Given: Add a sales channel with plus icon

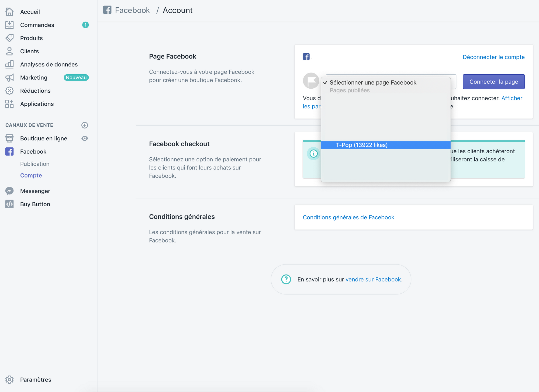Looking at the screenshot, I should 85,125.
